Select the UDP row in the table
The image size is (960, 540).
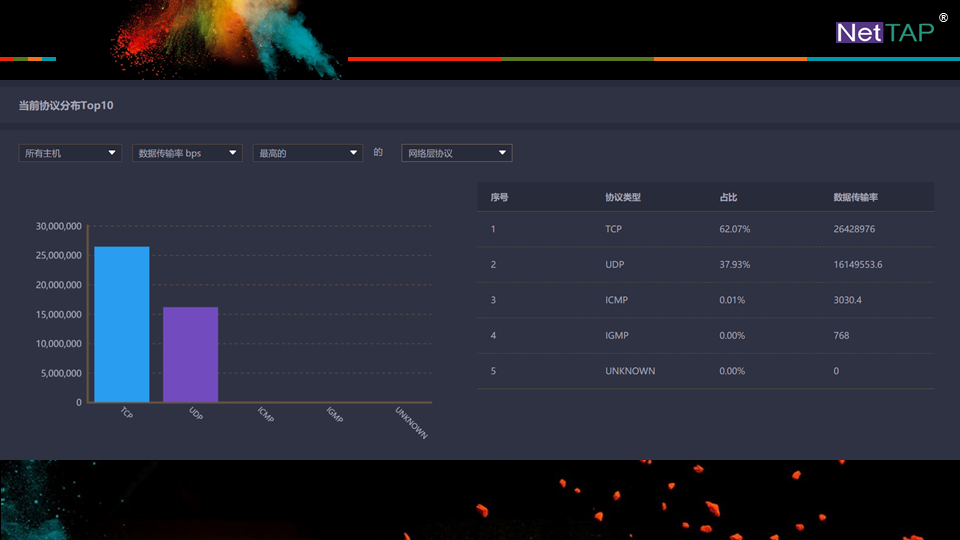[705, 265]
